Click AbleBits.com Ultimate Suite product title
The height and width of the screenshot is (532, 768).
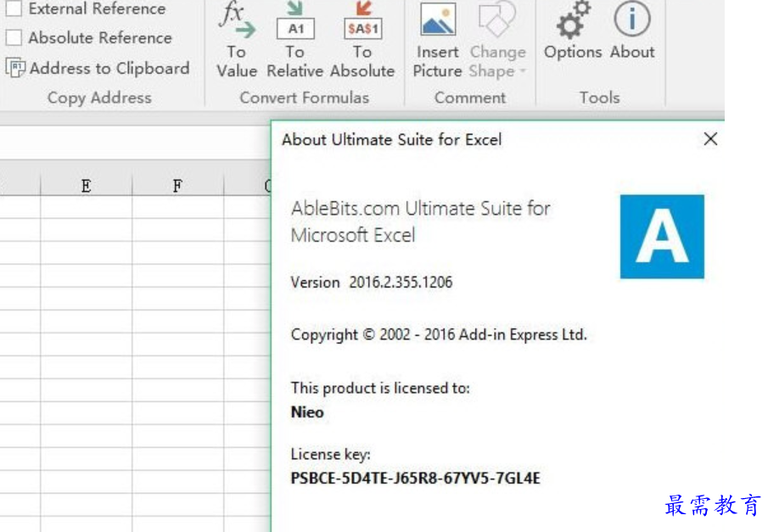click(420, 222)
